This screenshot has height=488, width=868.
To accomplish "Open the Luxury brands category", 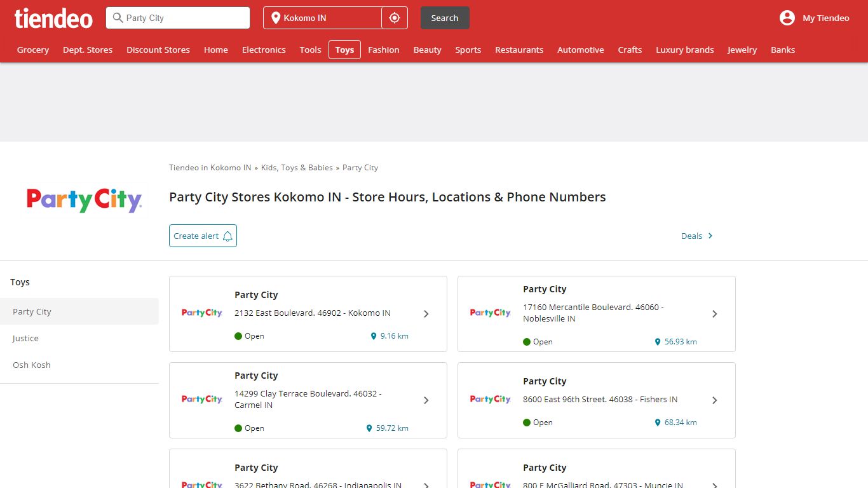I will 685,50.
